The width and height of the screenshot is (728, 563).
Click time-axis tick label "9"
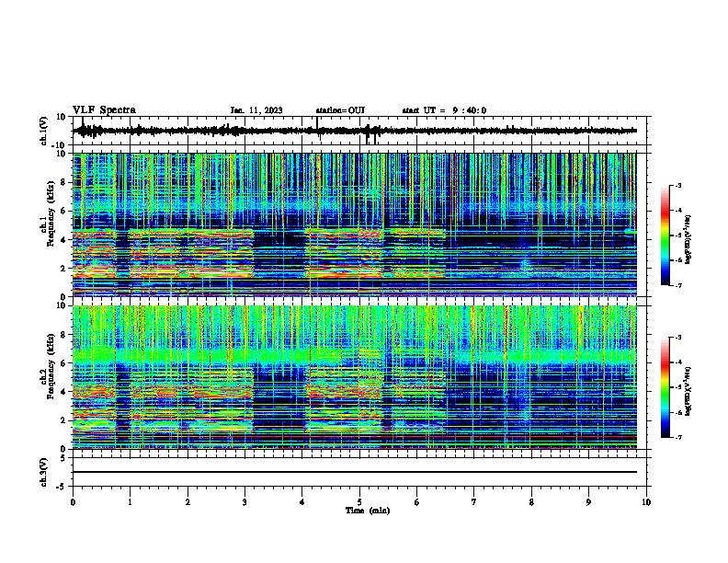[x=588, y=502]
